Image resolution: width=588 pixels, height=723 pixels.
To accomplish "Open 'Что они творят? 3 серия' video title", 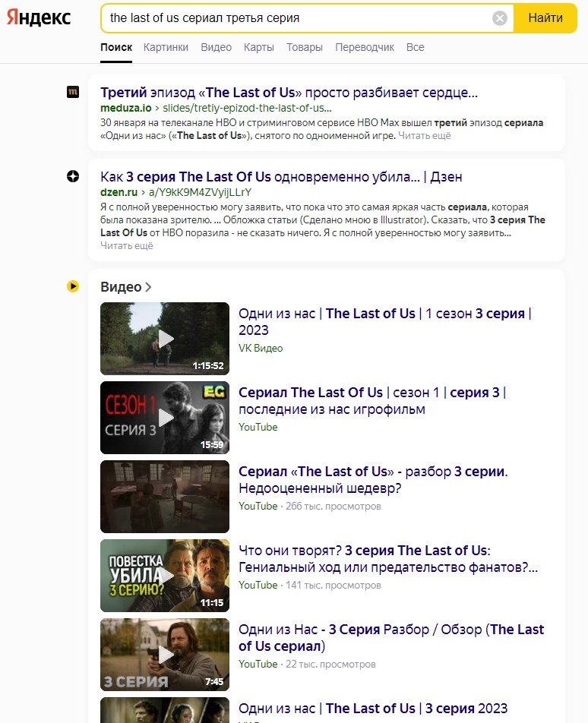I will (x=388, y=558).
